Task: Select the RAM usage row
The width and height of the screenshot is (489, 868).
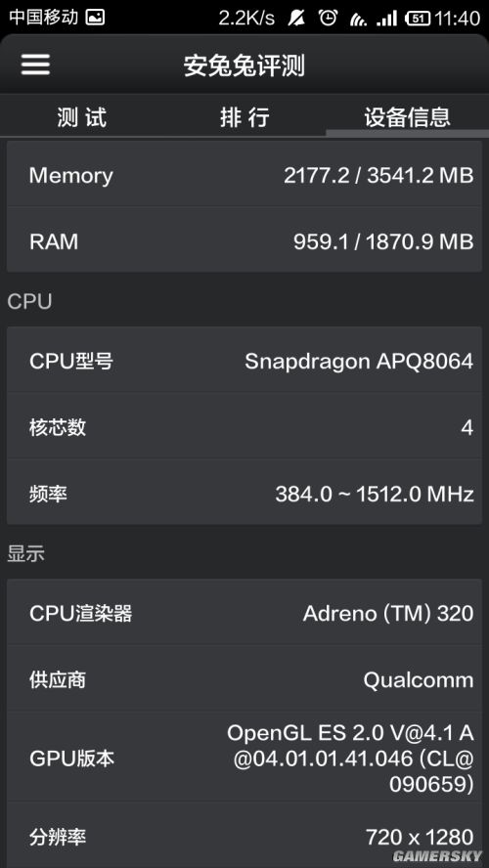Action: tap(244, 241)
